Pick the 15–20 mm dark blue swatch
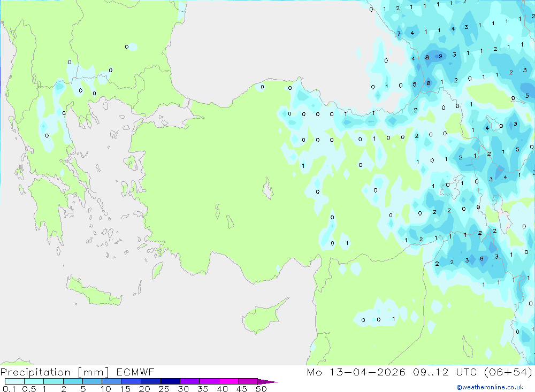The width and height of the screenshot is (535, 392). [132, 381]
